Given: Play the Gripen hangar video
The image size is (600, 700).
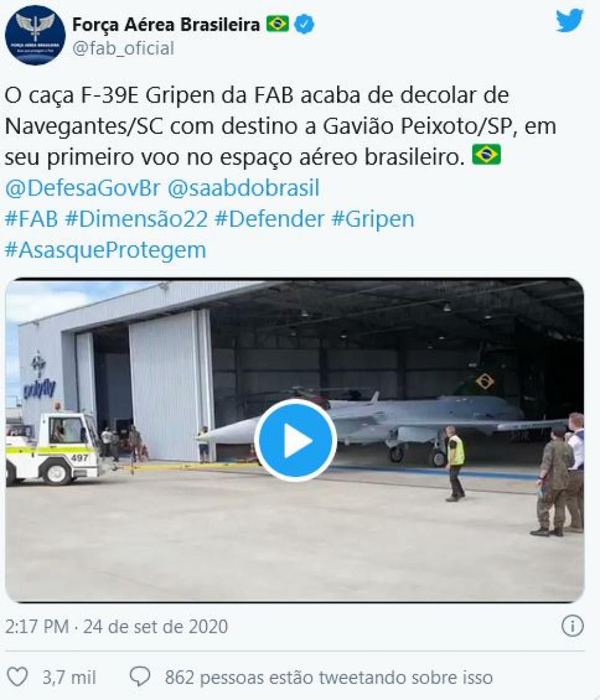Looking at the screenshot, I should pos(295,441).
